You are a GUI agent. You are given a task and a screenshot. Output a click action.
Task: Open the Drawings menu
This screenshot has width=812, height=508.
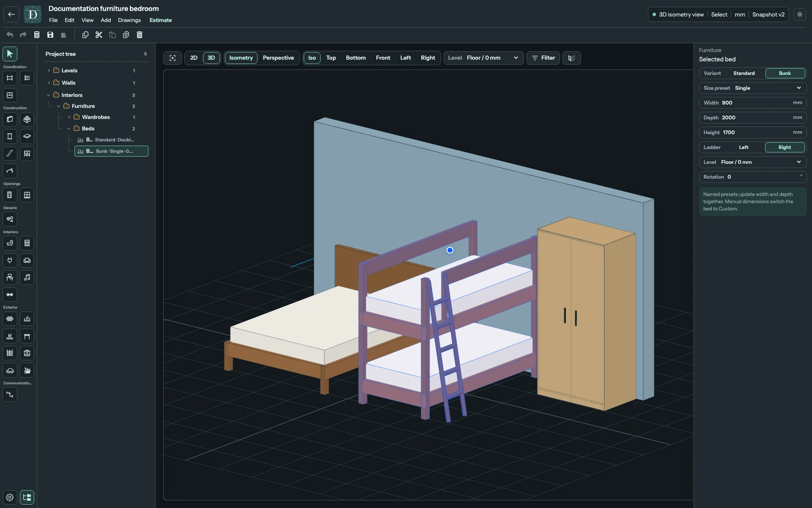129,20
